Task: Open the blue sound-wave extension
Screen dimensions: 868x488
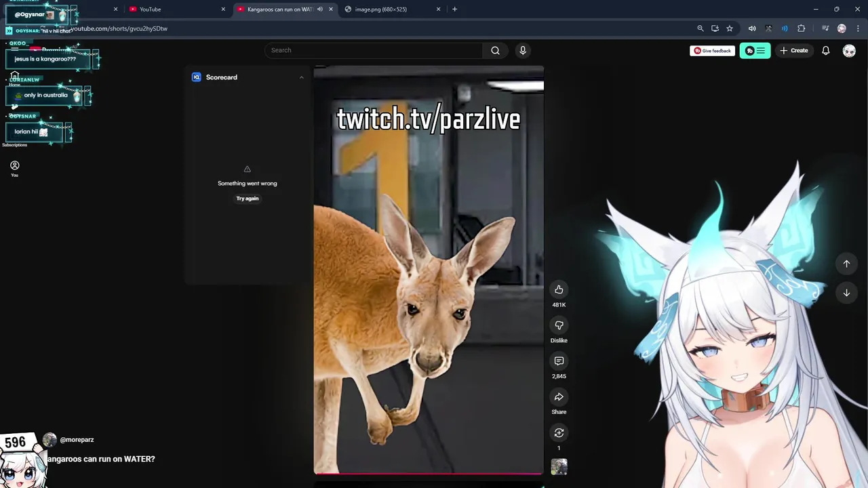Action: (785, 28)
